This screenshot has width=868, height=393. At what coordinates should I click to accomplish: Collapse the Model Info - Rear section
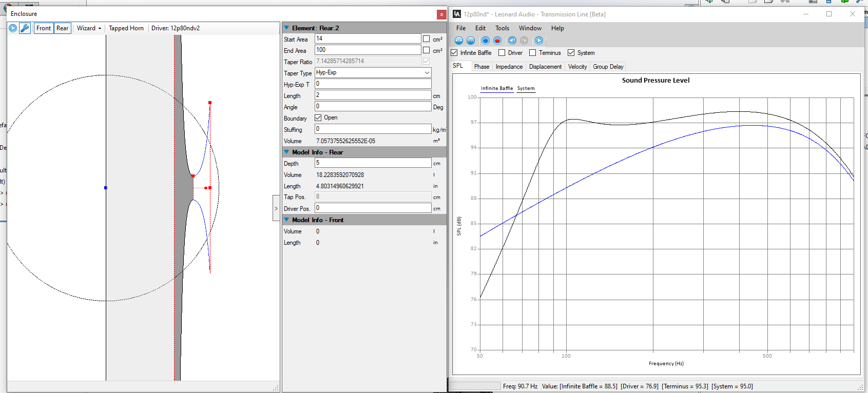[287, 152]
